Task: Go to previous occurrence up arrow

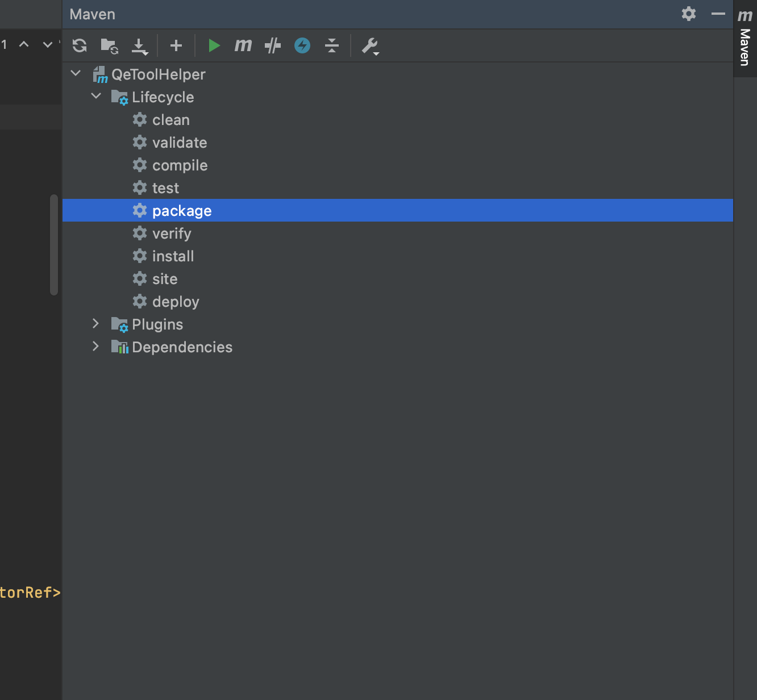Action: tap(24, 44)
